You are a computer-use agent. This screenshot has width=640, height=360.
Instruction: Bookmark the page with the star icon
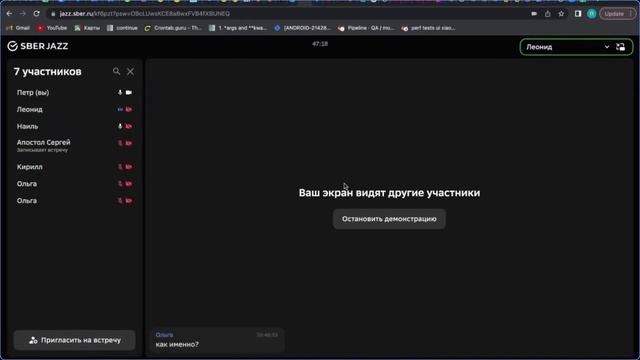(561, 13)
